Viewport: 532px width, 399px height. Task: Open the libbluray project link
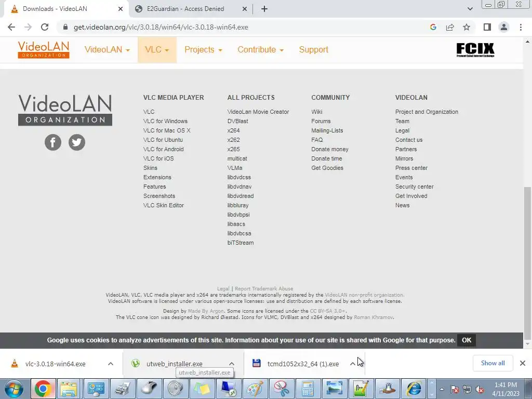[238, 205]
